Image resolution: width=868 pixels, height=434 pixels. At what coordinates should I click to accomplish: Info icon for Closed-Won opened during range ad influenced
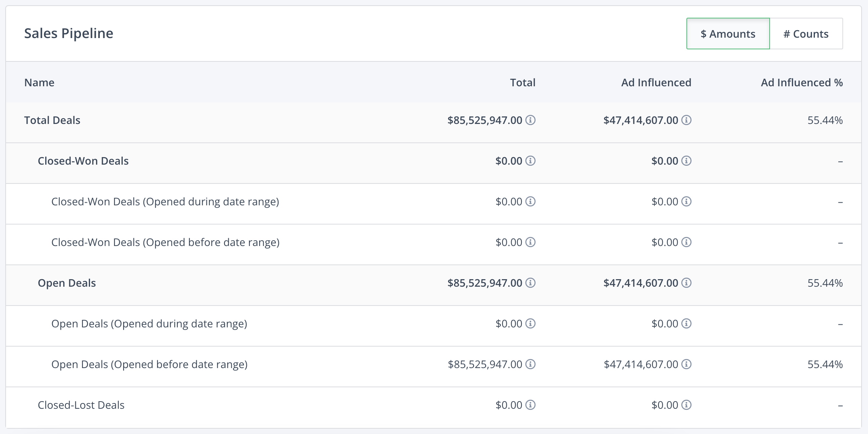click(686, 202)
